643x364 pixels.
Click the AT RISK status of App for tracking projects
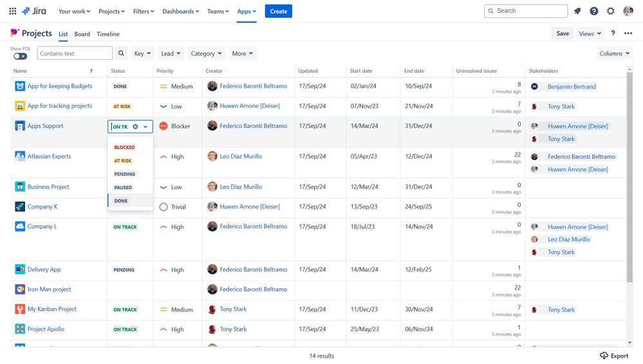122,106
